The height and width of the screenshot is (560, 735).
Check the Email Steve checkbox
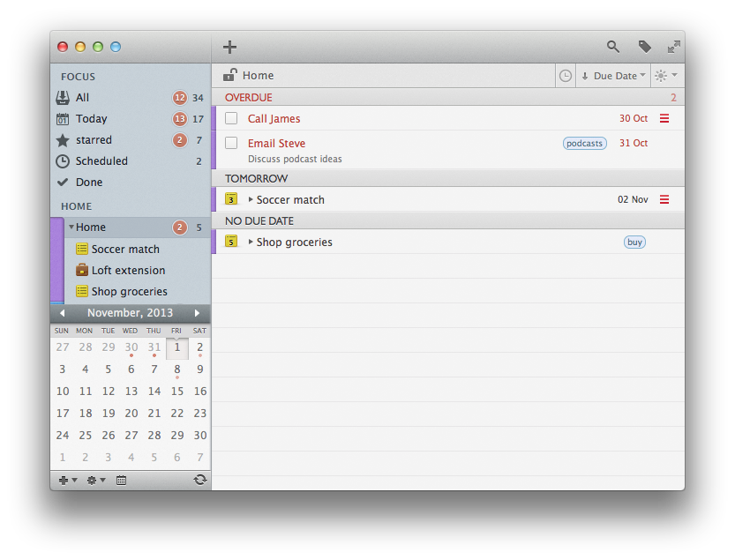(231, 143)
